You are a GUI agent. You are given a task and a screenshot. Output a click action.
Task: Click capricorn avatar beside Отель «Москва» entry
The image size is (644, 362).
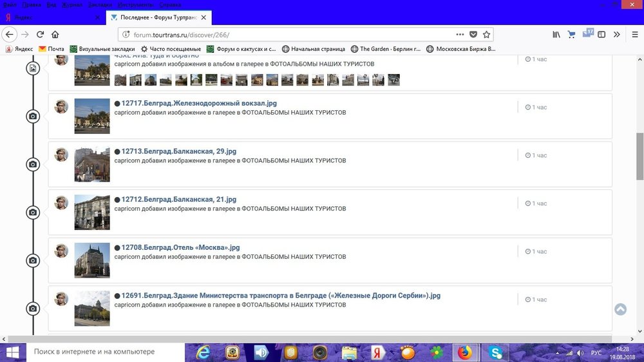(x=61, y=250)
